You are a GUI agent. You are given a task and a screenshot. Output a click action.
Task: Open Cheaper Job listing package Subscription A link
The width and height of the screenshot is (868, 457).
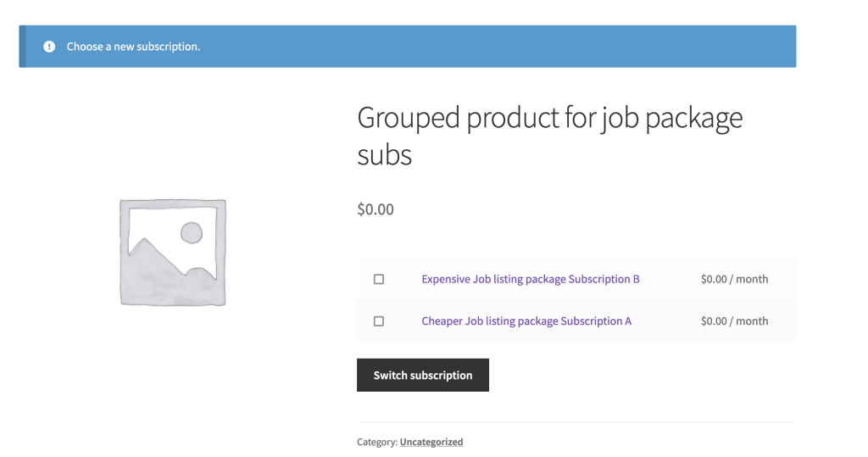[526, 321]
